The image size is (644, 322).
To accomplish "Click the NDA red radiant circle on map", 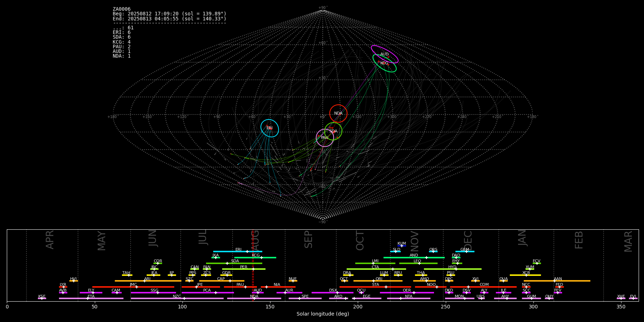I will [x=338, y=113].
